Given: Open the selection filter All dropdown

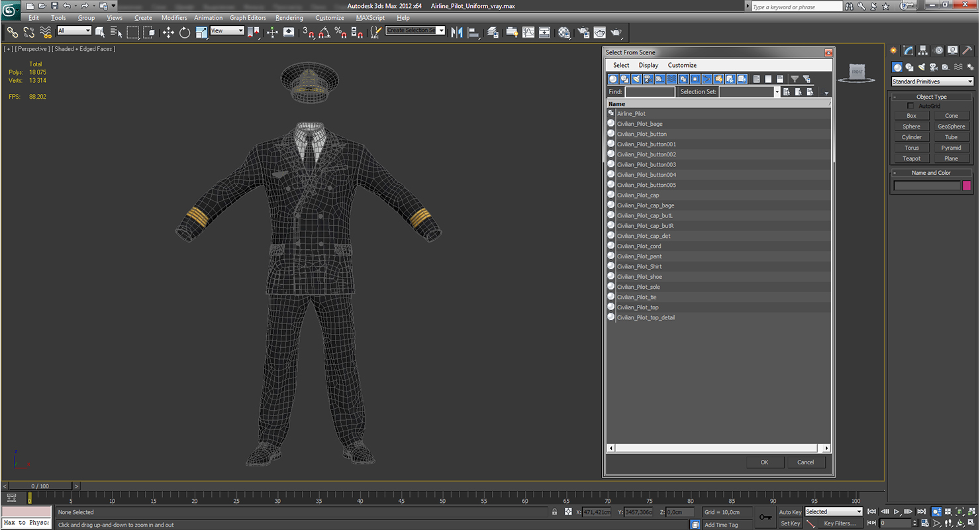Looking at the screenshot, I should coord(74,31).
